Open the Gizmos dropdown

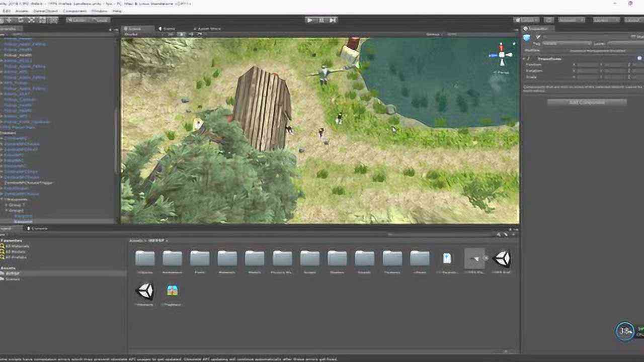(434, 34)
